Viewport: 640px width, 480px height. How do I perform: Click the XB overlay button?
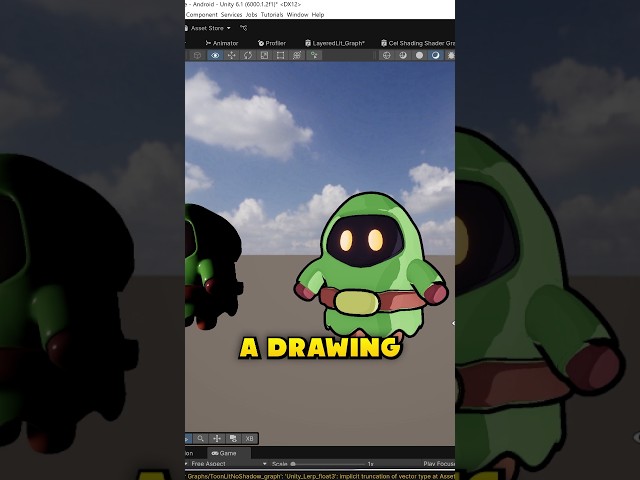coord(249,439)
